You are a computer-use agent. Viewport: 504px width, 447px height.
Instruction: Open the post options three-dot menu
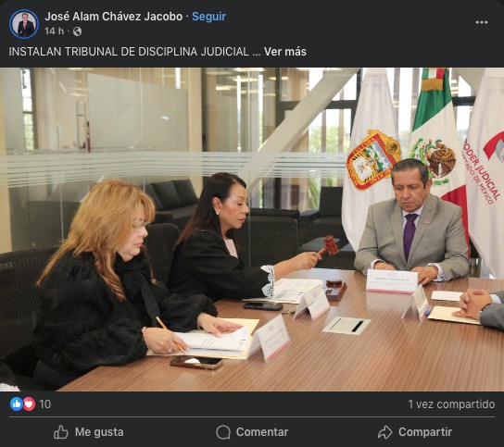482,22
